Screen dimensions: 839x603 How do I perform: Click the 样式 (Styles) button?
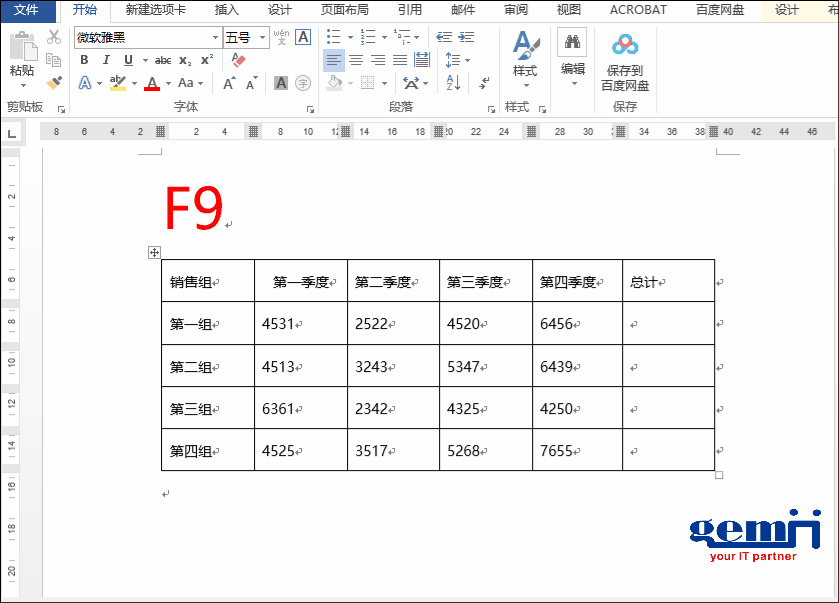523,55
